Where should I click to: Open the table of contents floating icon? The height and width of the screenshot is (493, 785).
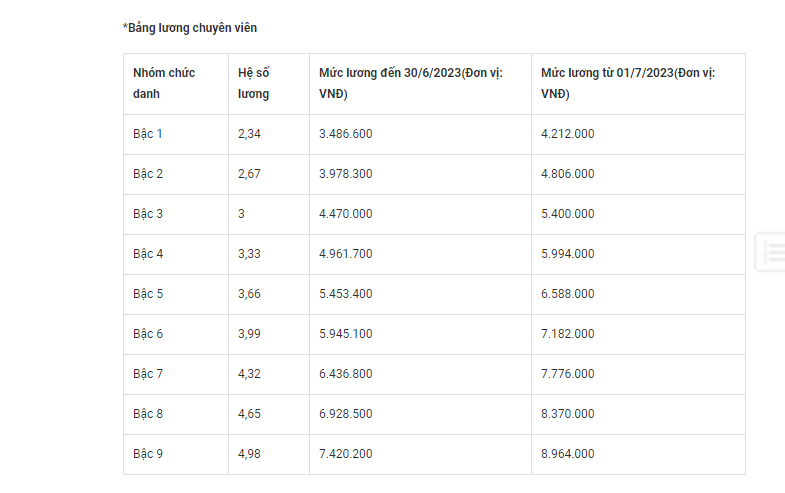(771, 252)
